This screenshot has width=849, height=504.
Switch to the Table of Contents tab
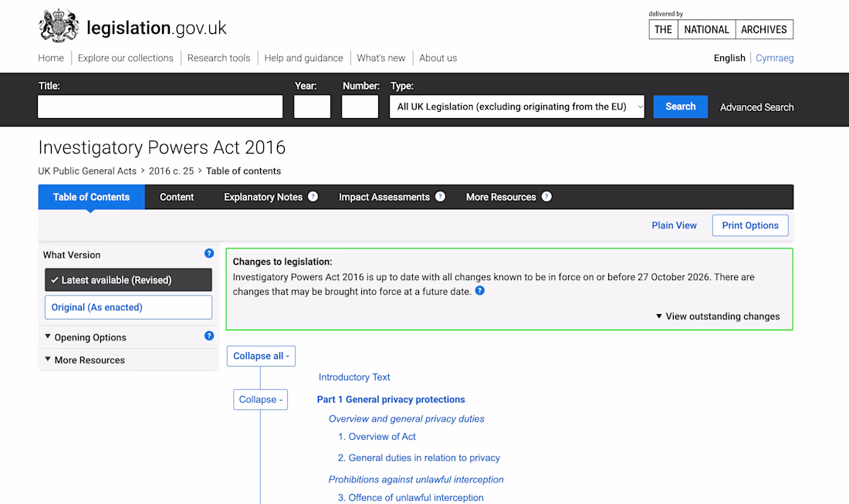coord(92,197)
